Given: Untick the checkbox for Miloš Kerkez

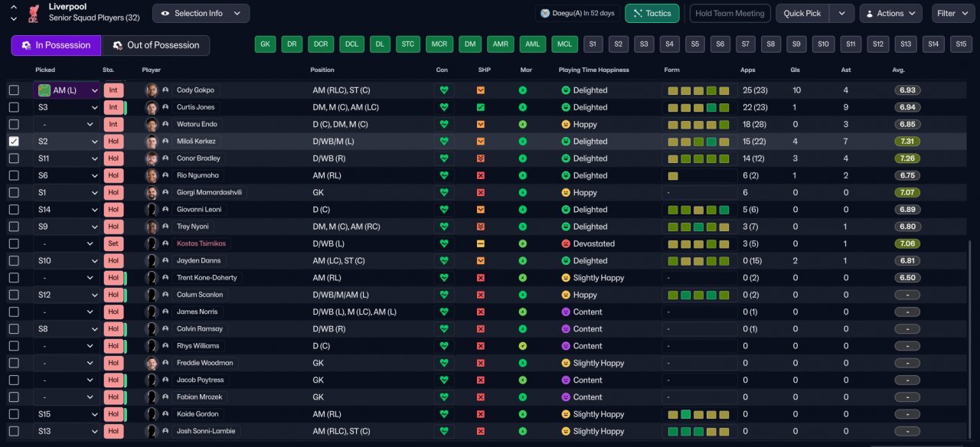Looking at the screenshot, I should 14,142.
